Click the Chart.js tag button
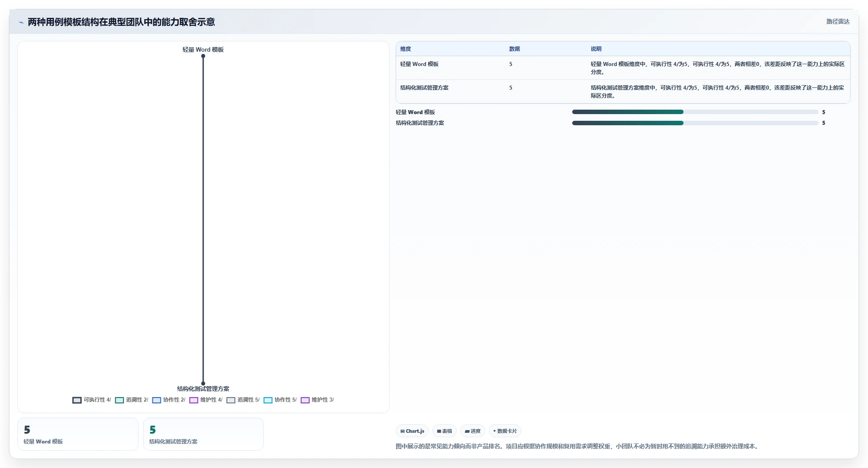The image size is (868, 468). 412,431
